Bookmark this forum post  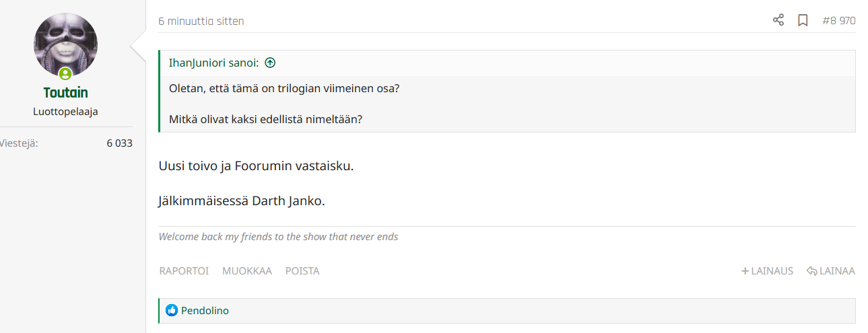click(x=803, y=20)
